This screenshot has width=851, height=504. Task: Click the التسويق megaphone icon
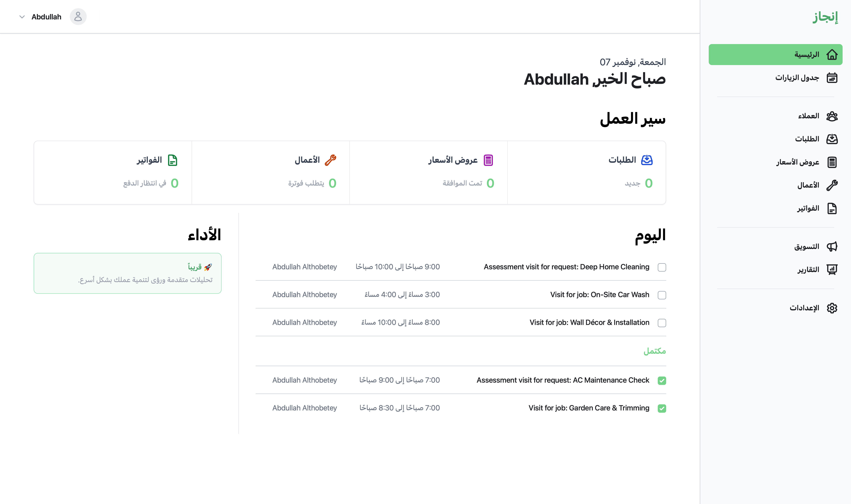(x=832, y=246)
